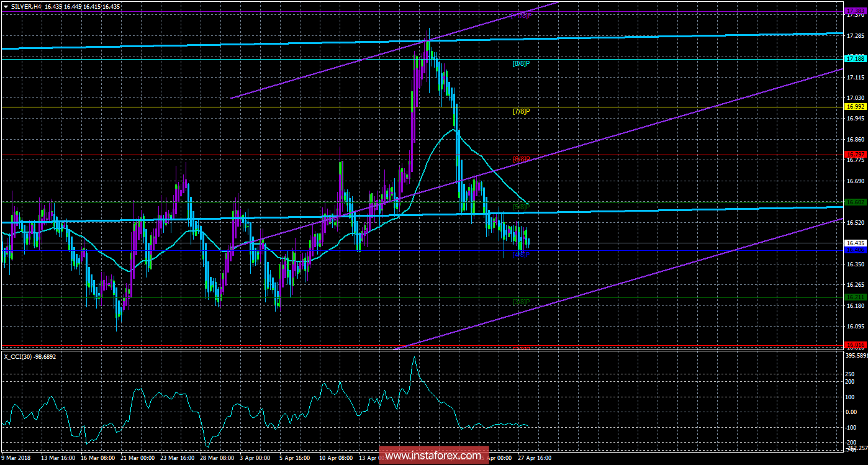Click the 16.095 price scale value

pyautogui.click(x=855, y=327)
